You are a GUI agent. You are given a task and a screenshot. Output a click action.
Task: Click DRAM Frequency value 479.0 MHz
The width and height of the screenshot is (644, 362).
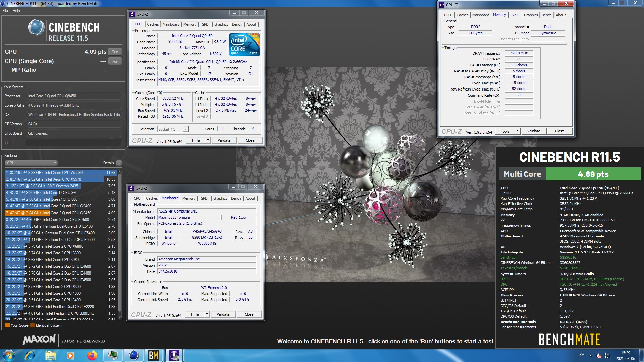[x=519, y=53]
